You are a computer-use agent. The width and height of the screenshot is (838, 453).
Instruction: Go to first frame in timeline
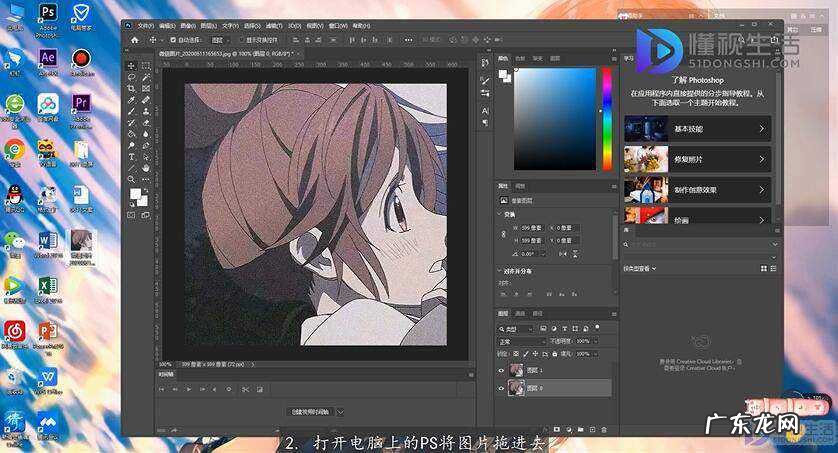(161, 389)
